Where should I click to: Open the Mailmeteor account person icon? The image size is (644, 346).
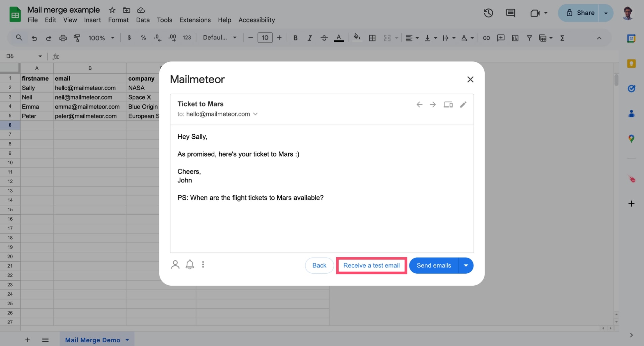pyautogui.click(x=175, y=264)
